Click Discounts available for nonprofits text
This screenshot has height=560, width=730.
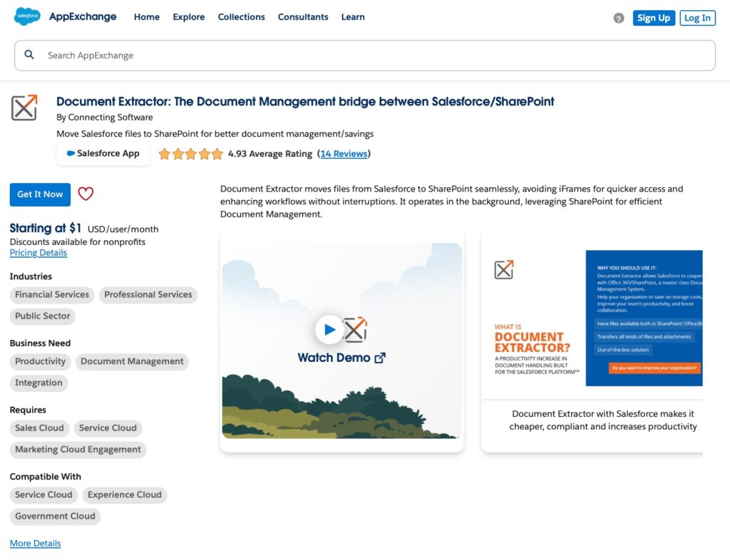pos(77,242)
